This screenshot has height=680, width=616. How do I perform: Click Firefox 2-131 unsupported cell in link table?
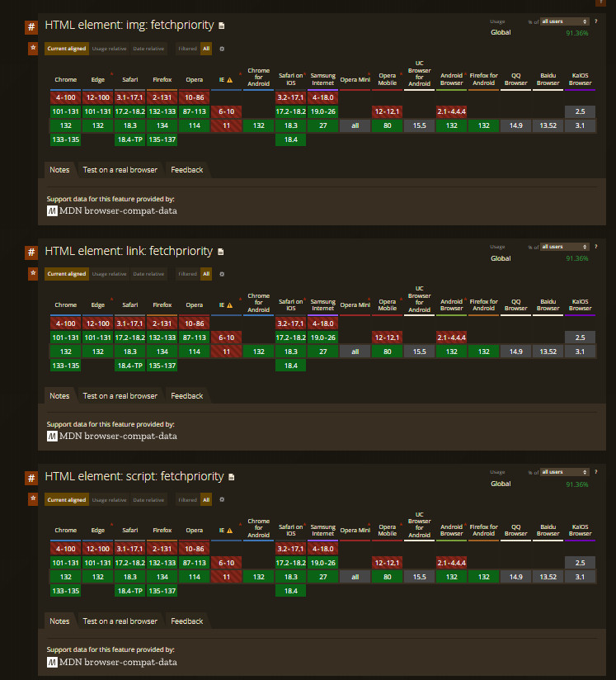162,323
